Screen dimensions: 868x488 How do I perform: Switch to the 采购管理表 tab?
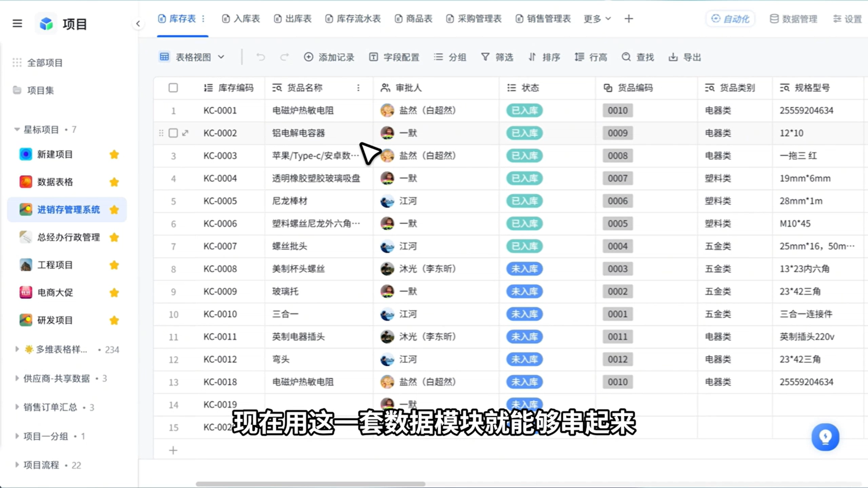pos(474,19)
